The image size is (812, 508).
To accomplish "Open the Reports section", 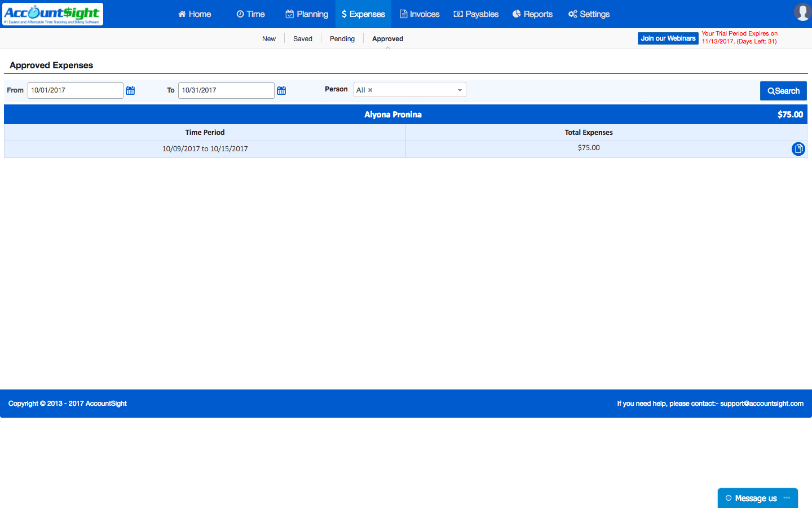I will [532, 14].
